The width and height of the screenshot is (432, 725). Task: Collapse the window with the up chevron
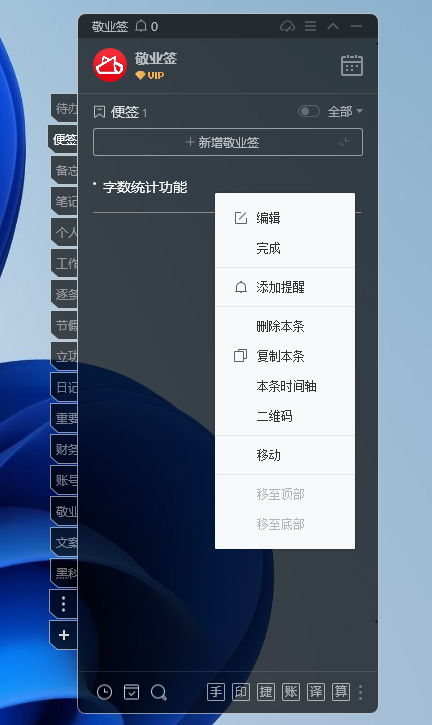pyautogui.click(x=333, y=26)
